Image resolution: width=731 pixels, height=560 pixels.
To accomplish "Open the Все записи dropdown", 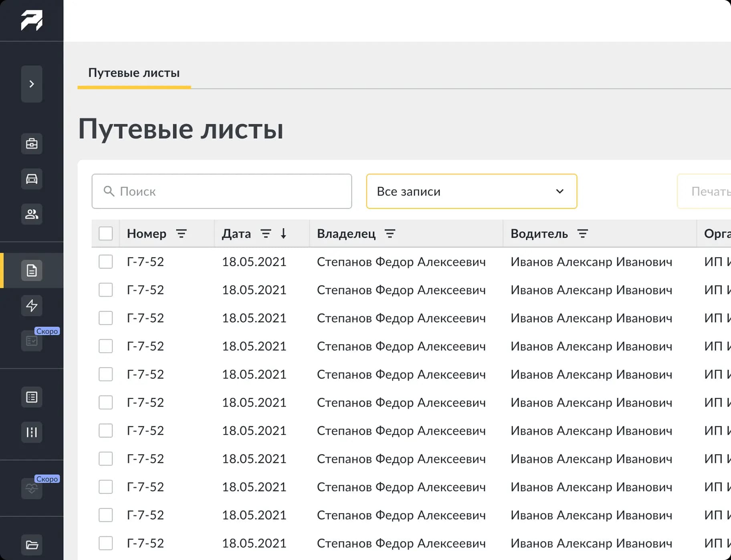I will [x=471, y=191].
